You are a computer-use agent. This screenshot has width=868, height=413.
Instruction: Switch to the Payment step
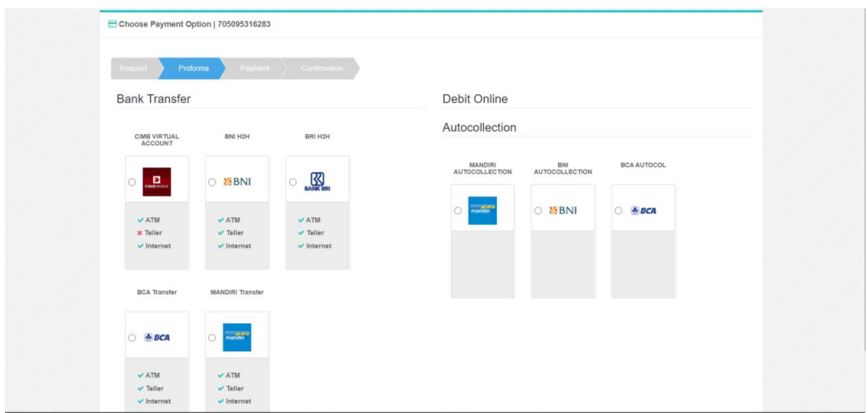pos(255,68)
